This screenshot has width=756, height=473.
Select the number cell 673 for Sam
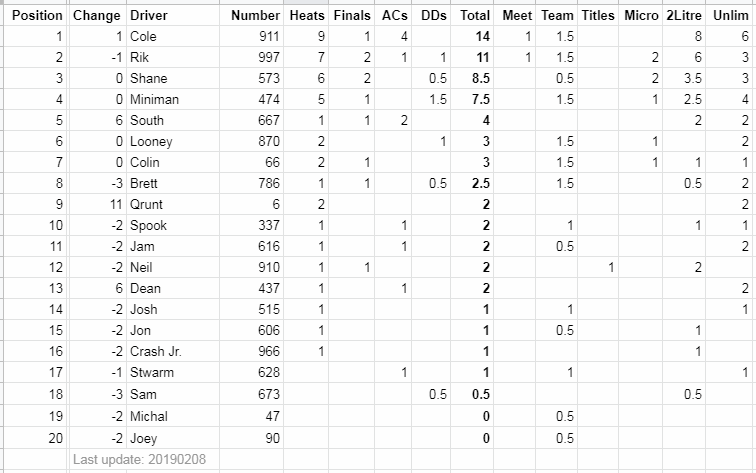[x=267, y=393]
